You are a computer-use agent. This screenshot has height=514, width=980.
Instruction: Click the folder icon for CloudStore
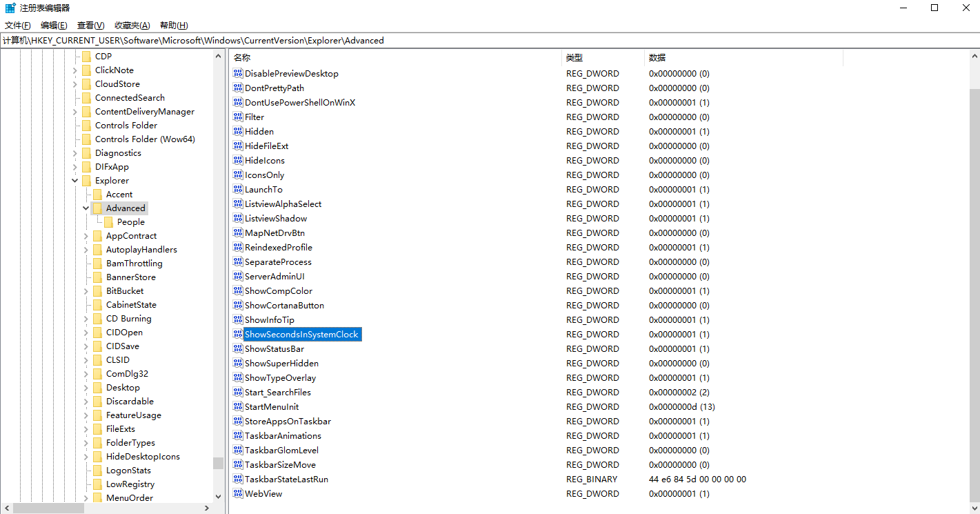point(86,84)
